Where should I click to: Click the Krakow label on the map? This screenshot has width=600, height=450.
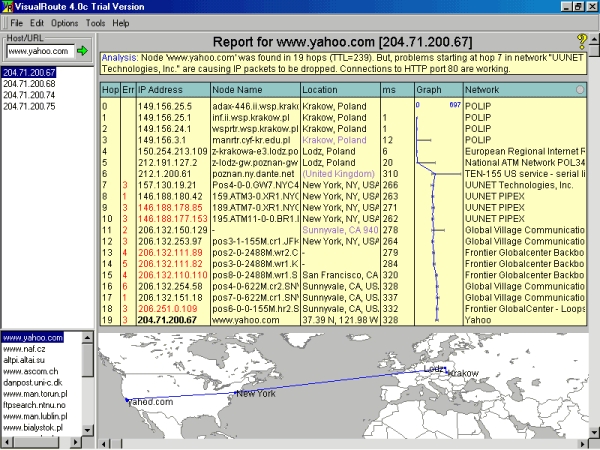[x=463, y=373]
